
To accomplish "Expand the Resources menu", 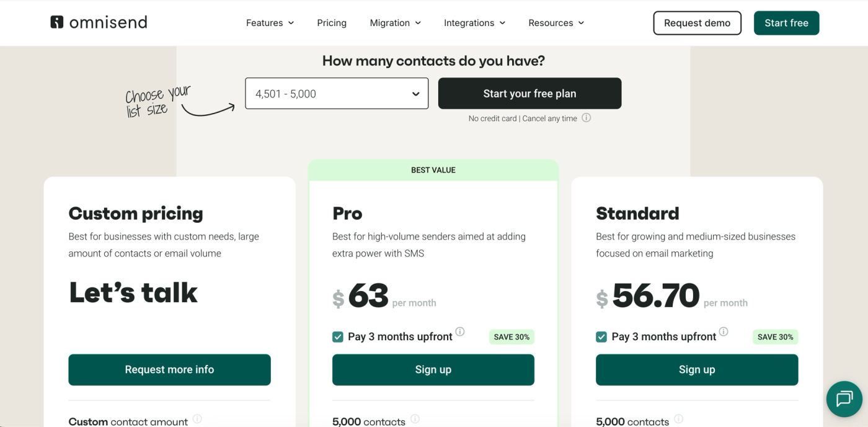I will [556, 23].
